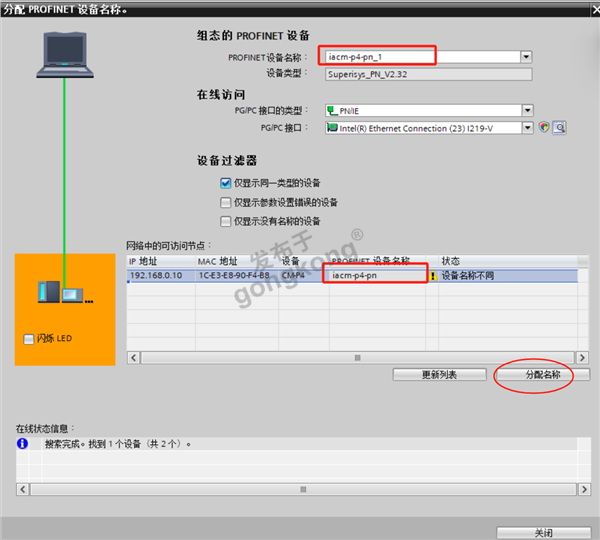Click the PG/PC laptop icon
Viewport: 600px width, 540px height.
tap(65, 55)
